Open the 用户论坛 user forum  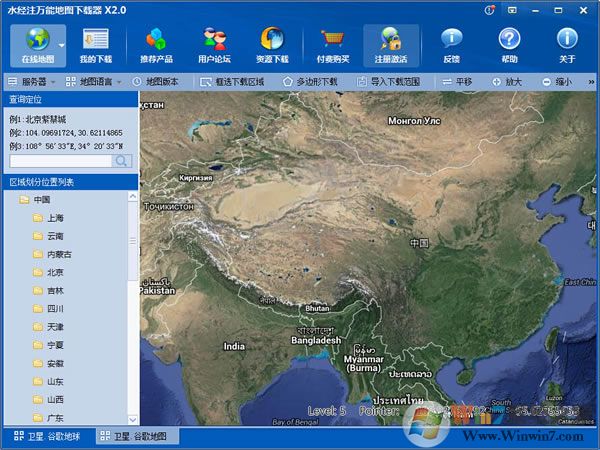[x=214, y=45]
